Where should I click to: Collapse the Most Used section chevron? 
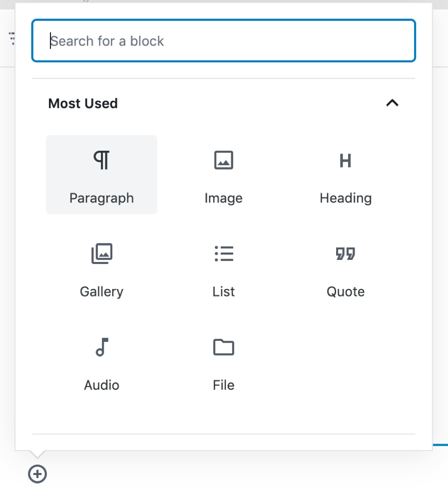click(x=393, y=103)
